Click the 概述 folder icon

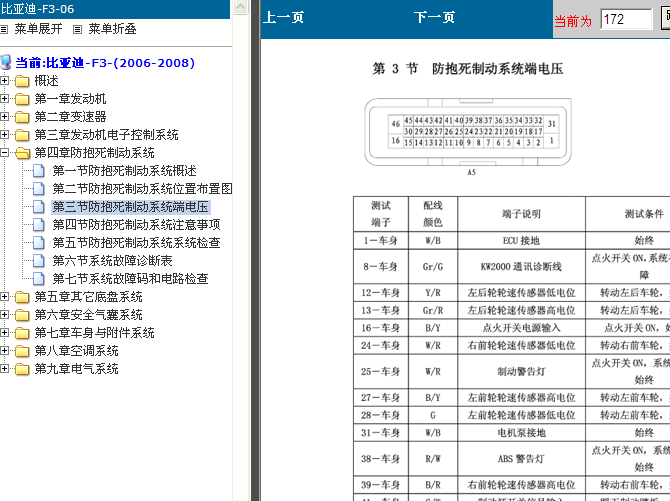(22, 81)
